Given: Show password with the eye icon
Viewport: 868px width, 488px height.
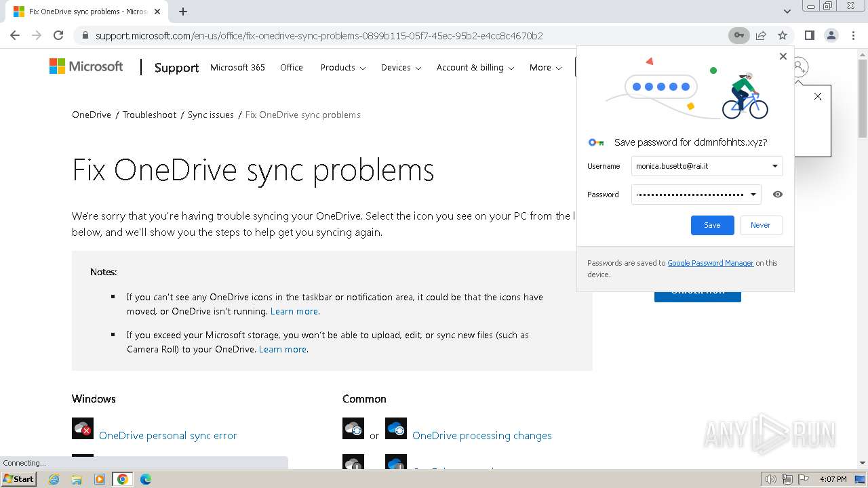Looking at the screenshot, I should click(778, 195).
